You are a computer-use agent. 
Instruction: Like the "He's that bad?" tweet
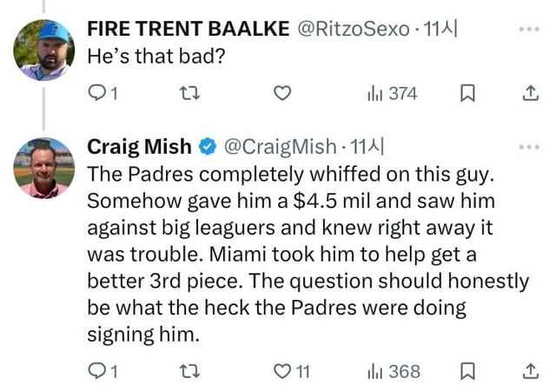[x=281, y=93]
